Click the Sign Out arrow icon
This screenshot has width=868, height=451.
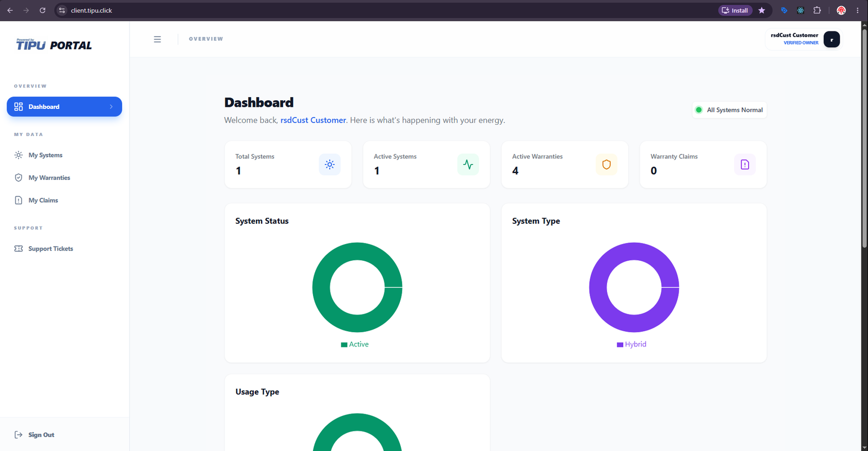[18, 435]
